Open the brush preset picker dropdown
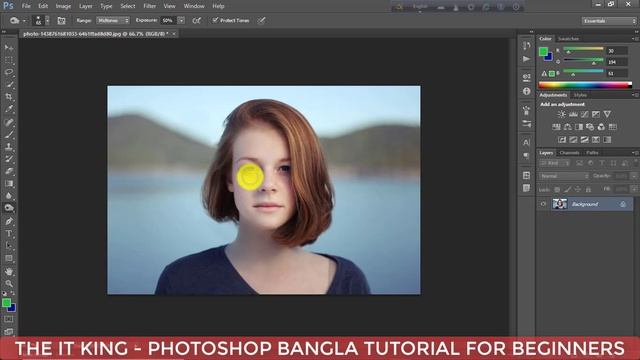This screenshot has width=640, height=360. 47,20
